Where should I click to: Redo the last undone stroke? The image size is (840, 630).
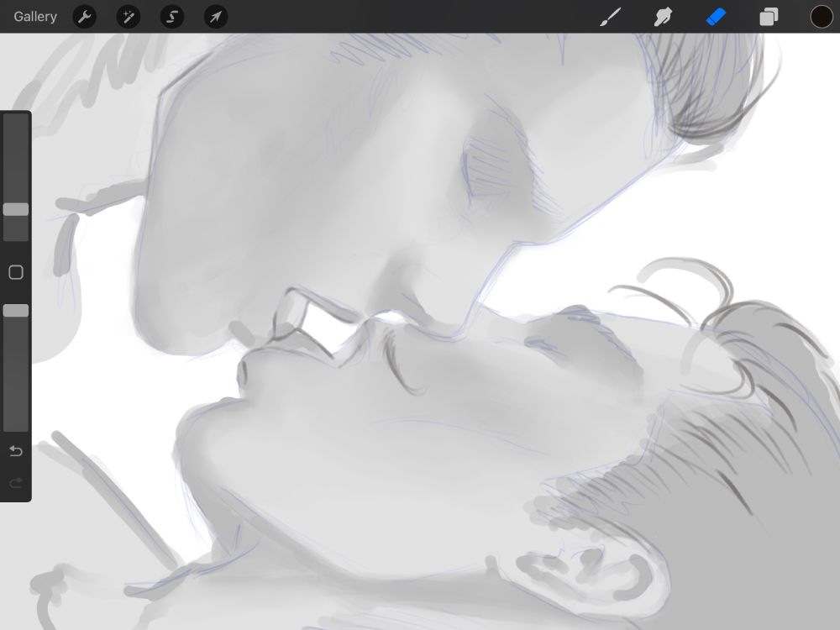click(x=16, y=483)
